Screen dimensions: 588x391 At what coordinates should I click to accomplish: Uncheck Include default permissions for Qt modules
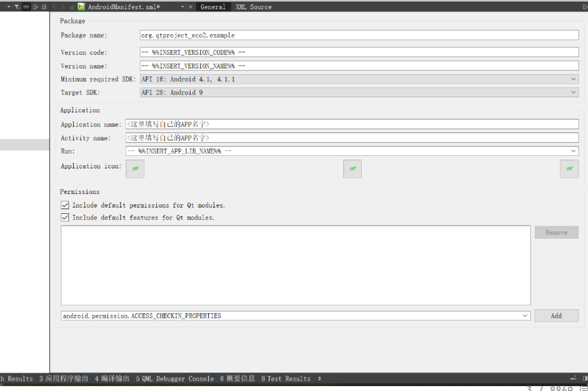click(65, 205)
